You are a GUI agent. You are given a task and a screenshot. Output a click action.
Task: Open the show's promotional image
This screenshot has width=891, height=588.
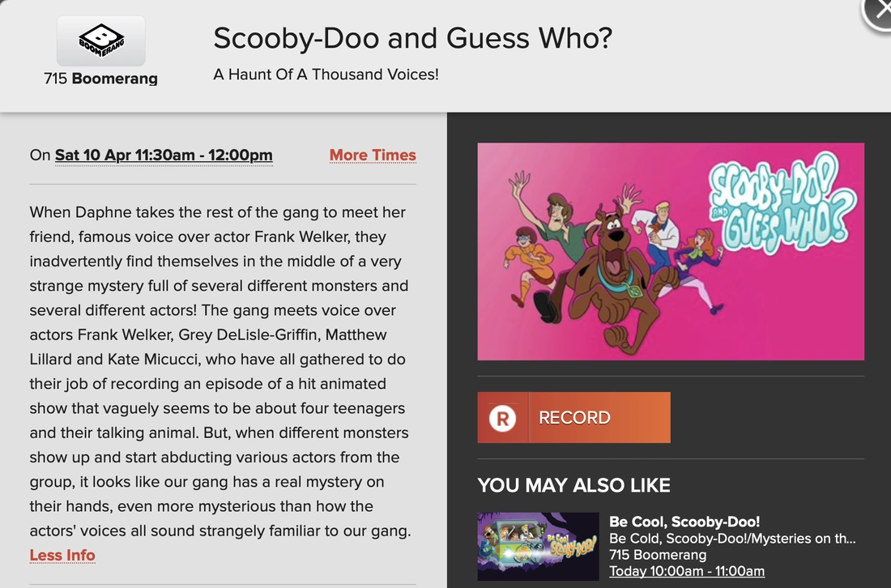pyautogui.click(x=670, y=252)
